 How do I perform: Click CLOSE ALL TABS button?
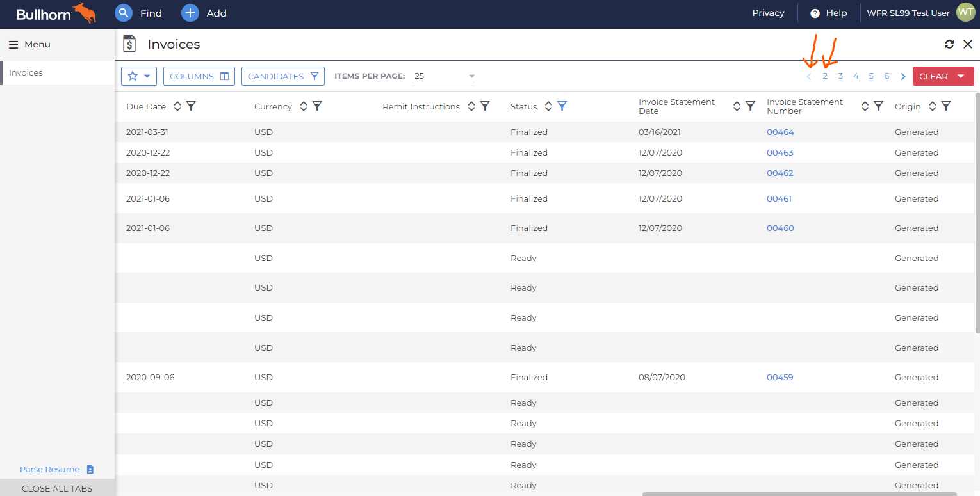57,488
